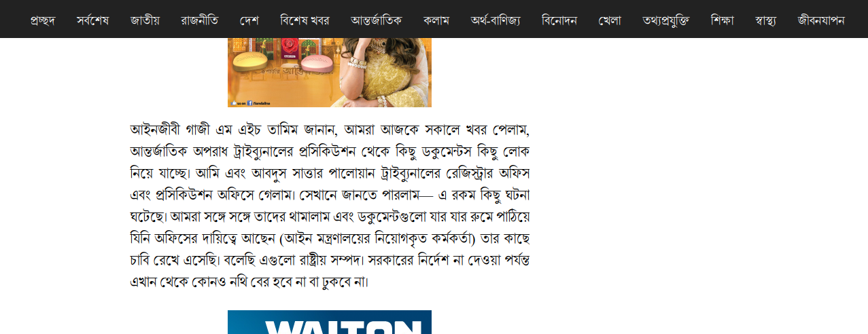
Task: Go to বিনোদন entertainment section
Action: coord(559,20)
